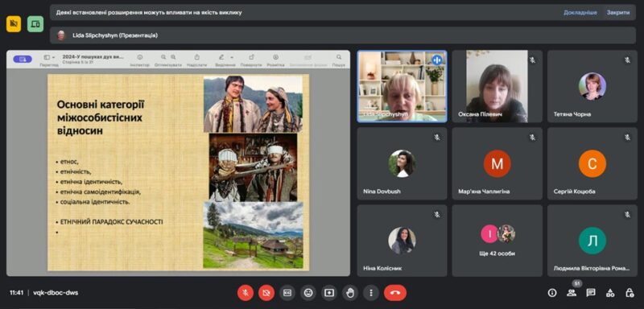Click muted mic icon on Сергій Коцюба tile
This screenshot has width=644, height=309.
tap(627, 138)
